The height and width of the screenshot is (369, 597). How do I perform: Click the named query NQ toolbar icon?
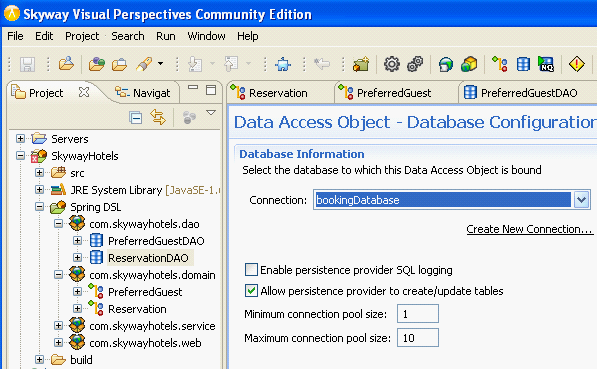coord(546,64)
